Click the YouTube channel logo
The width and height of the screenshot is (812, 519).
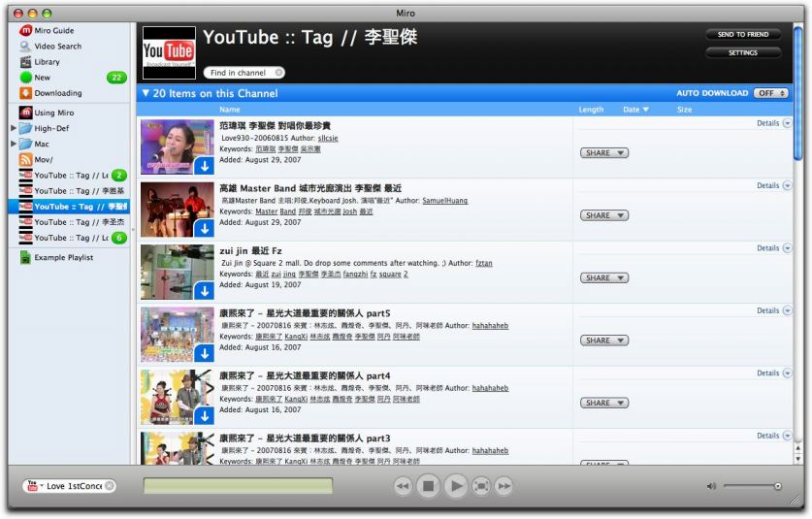point(169,52)
